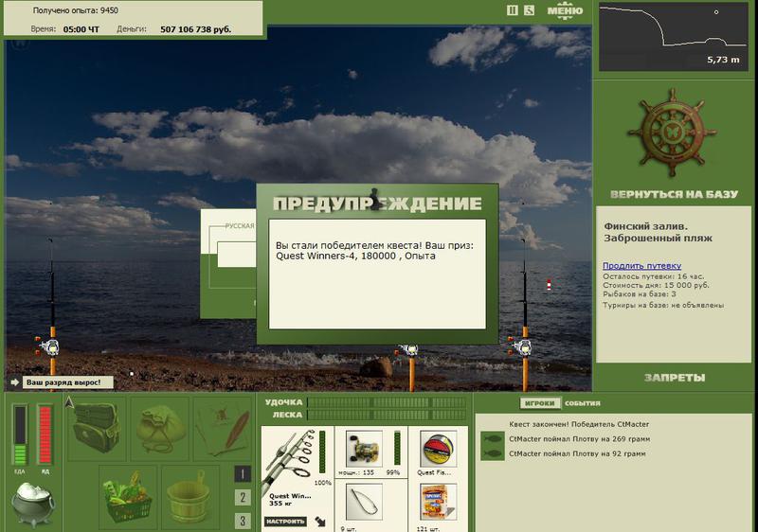Click the ПРЕДУПРЕЖДЕНИЕ dialog title

377,204
